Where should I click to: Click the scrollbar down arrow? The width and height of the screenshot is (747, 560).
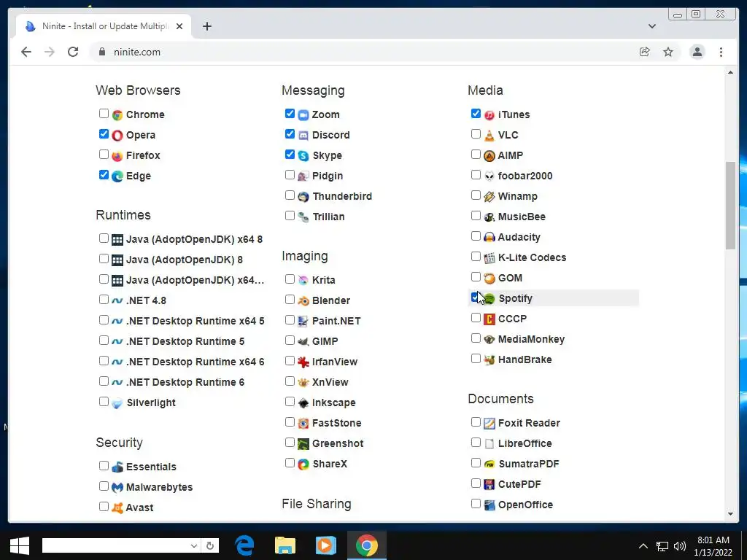[x=730, y=514]
